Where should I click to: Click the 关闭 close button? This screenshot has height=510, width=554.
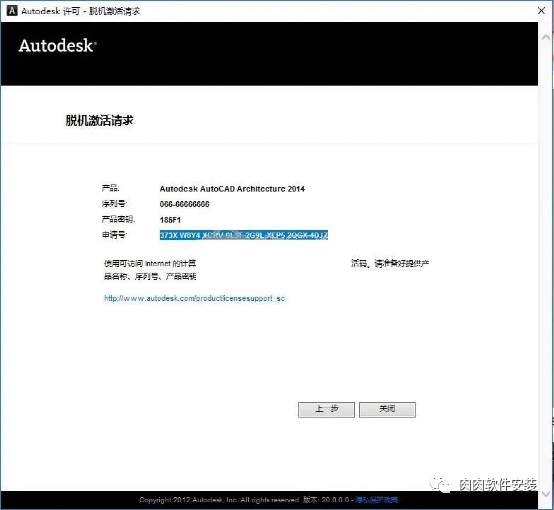point(387,409)
